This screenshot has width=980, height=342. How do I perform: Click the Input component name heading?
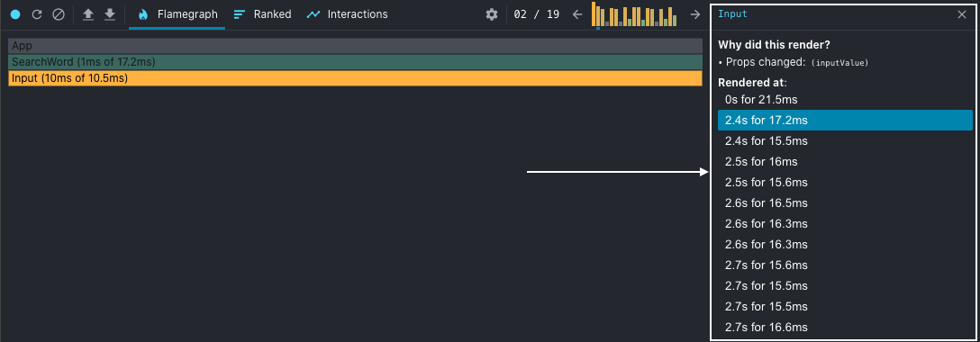click(732, 13)
